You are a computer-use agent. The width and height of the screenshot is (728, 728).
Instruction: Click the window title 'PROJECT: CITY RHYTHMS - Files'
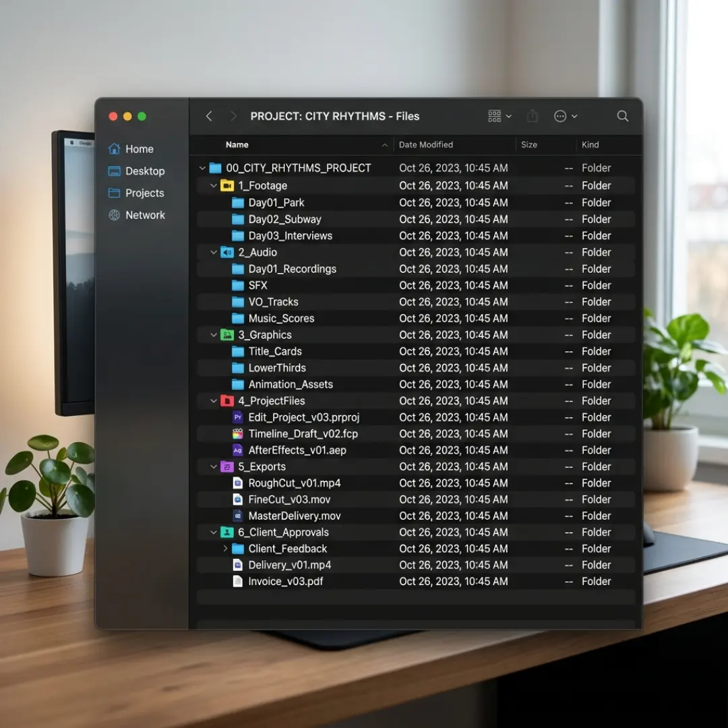pos(335,116)
